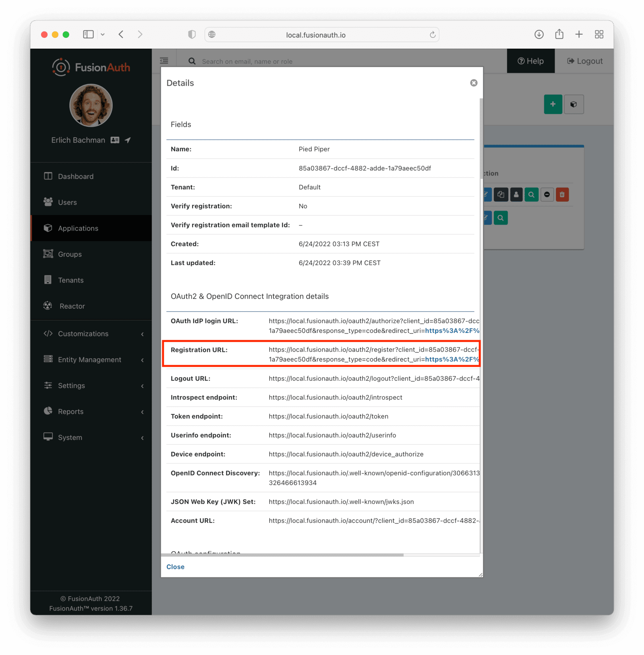The height and width of the screenshot is (655, 644).
Task: Open application users via the person icon
Action: (516, 194)
